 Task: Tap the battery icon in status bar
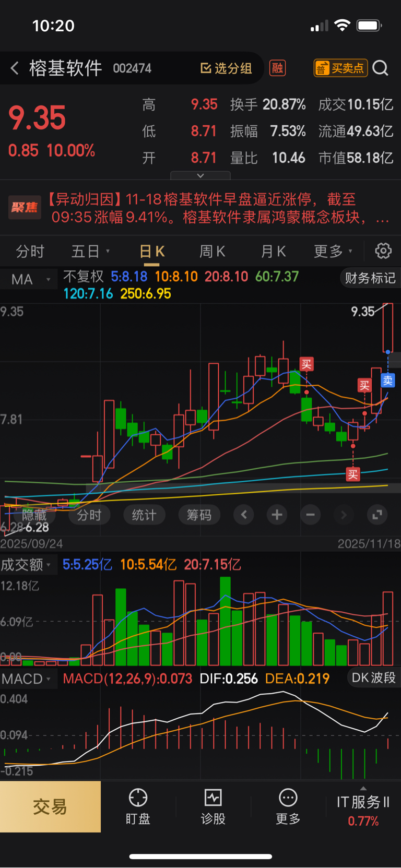click(x=369, y=26)
